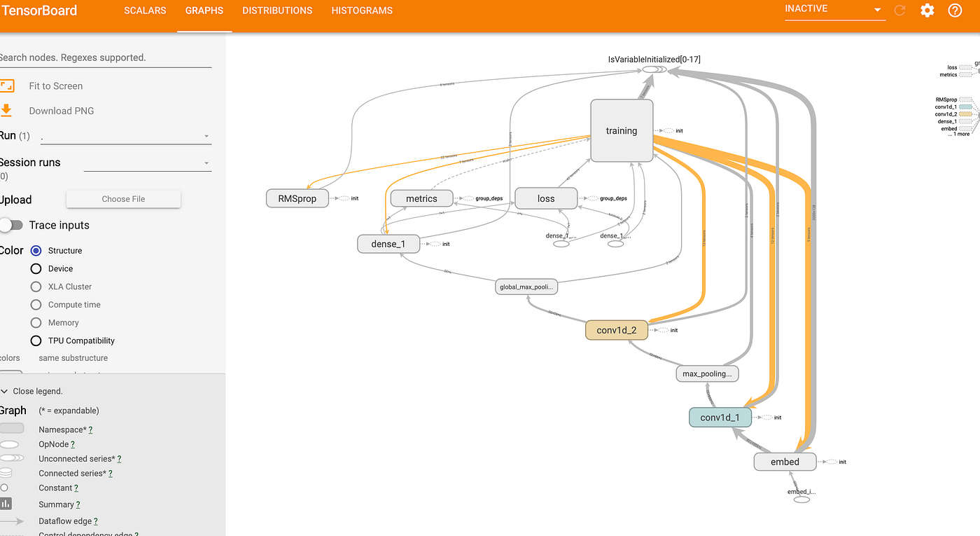Open the Namespace help link
This screenshot has width=980, height=536.
point(92,429)
